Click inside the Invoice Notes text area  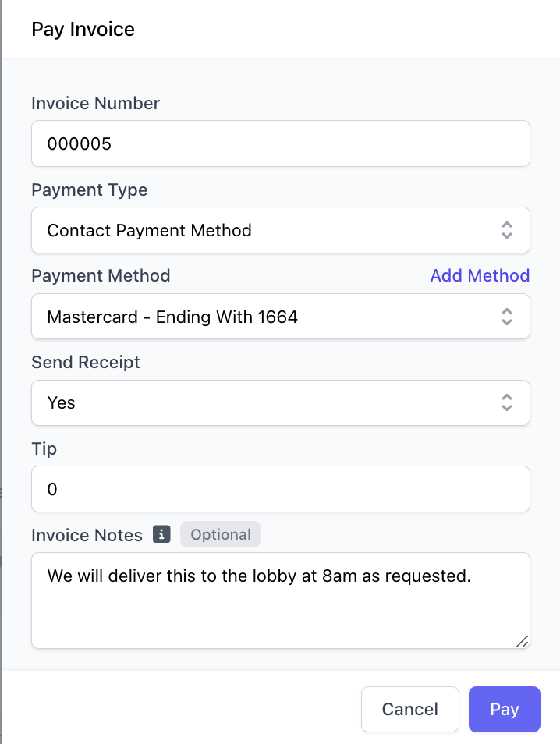[281, 601]
